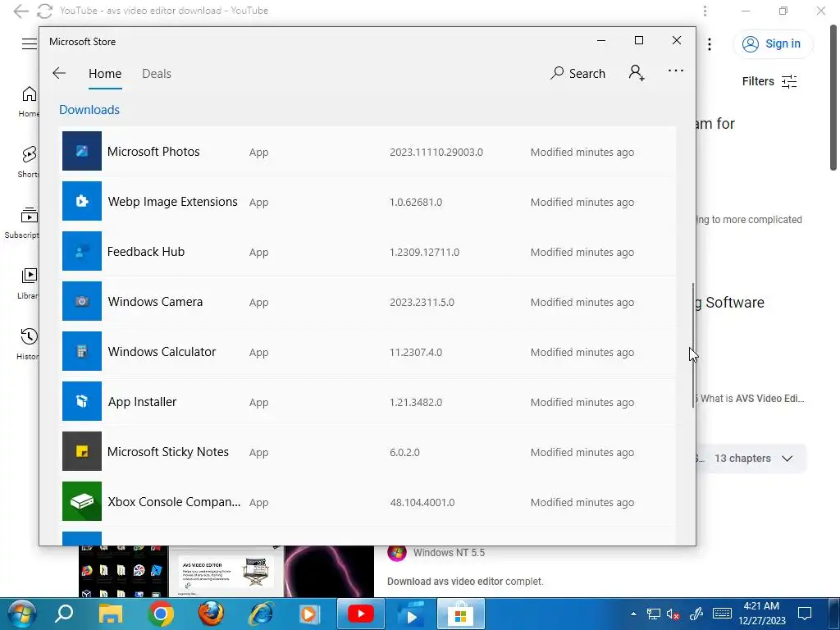Screen dimensions: 840x630
Task: Click the Webp Image Extensions icon
Action: click(x=81, y=201)
